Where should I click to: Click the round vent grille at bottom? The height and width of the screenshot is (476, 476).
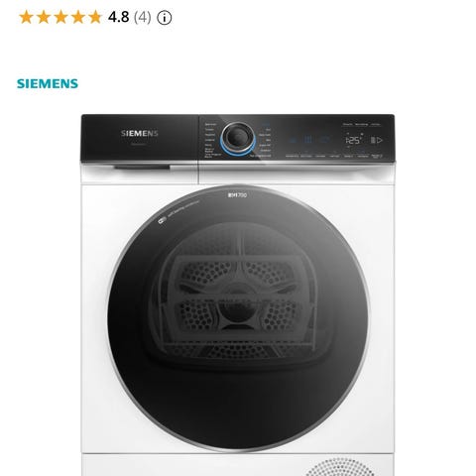pos(340,467)
